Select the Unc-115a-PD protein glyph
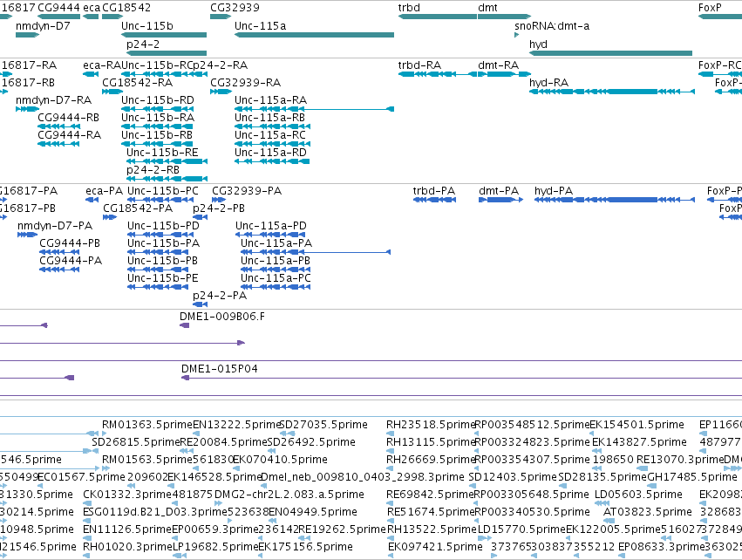 click(270, 235)
